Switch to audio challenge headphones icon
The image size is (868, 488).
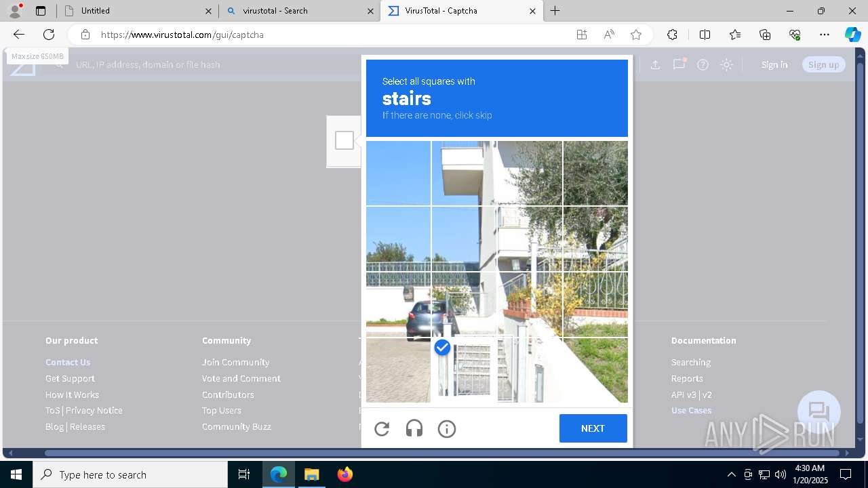414,428
